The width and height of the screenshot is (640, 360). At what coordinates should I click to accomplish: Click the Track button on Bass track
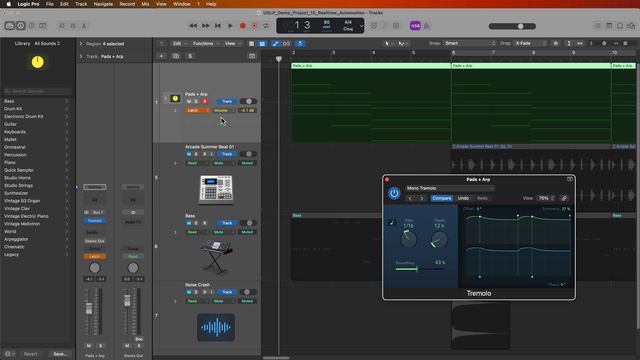point(227,223)
